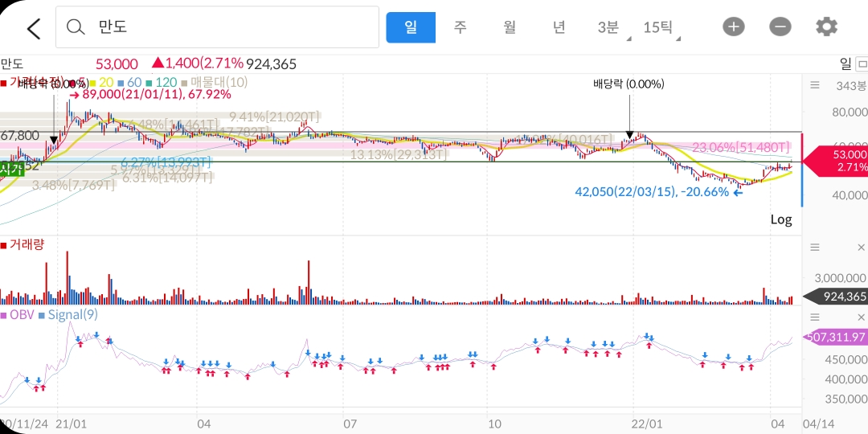868x434 pixels.
Task: Tap the 67,800 price level label
Action: coord(20,136)
